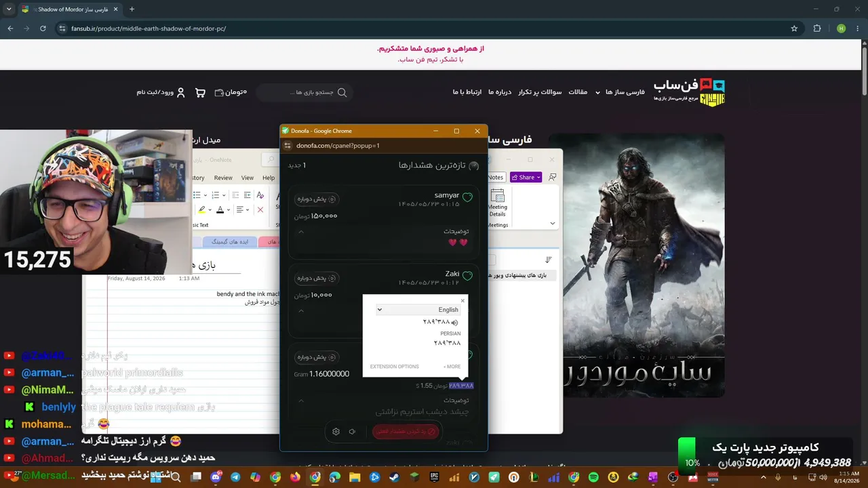
Task: Click the search magnifier icon on Fansub
Action: point(342,92)
